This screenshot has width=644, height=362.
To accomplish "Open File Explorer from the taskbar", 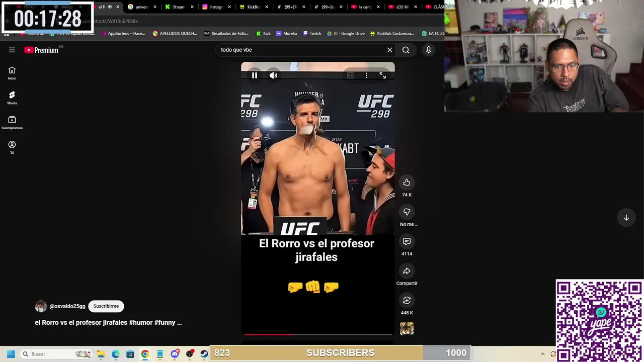I will (101, 354).
